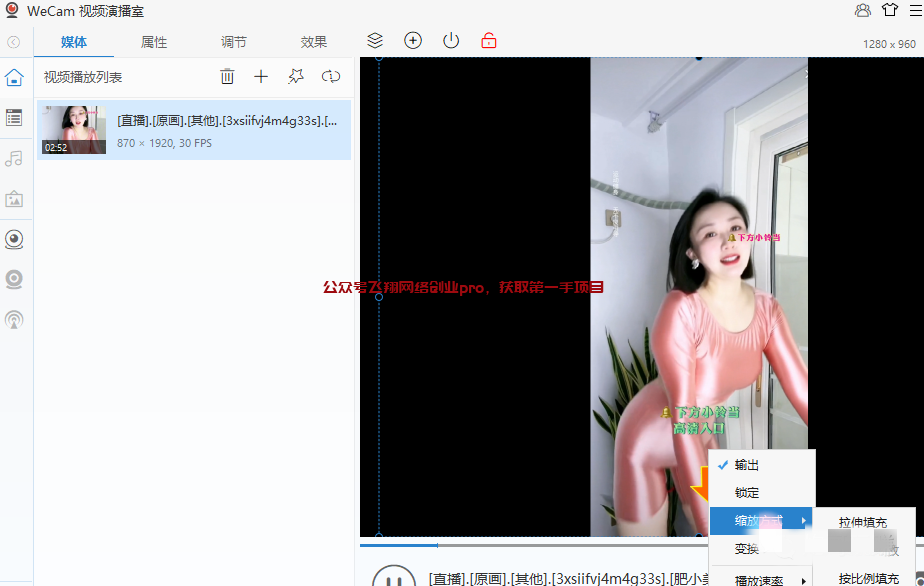Image resolution: width=924 pixels, height=586 pixels.
Task: Toggle the red unlock padlock icon
Action: (488, 41)
